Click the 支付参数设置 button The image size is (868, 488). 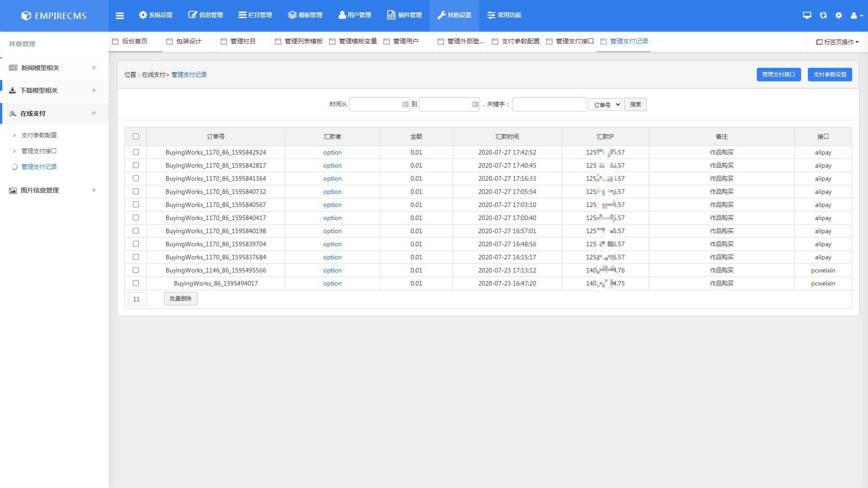[x=830, y=75]
